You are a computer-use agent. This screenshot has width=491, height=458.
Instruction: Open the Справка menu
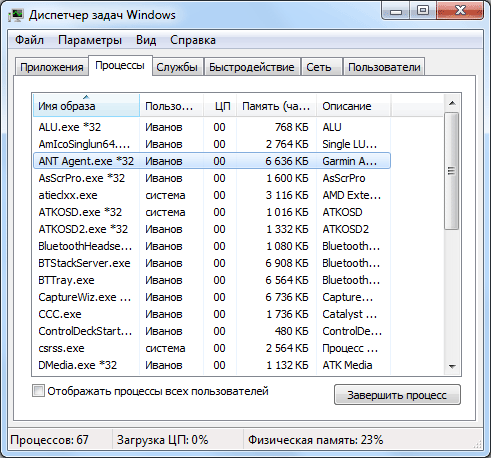(193, 40)
